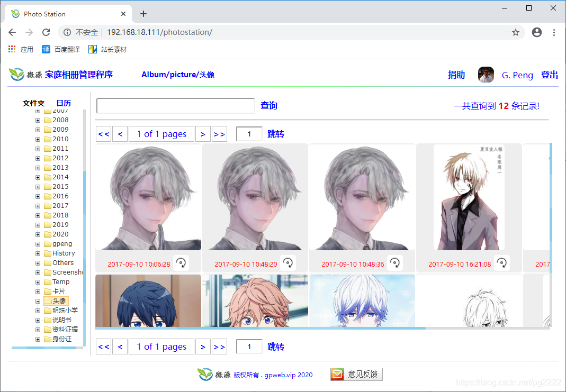
Task: Go to first page with top << button
Action: (104, 134)
